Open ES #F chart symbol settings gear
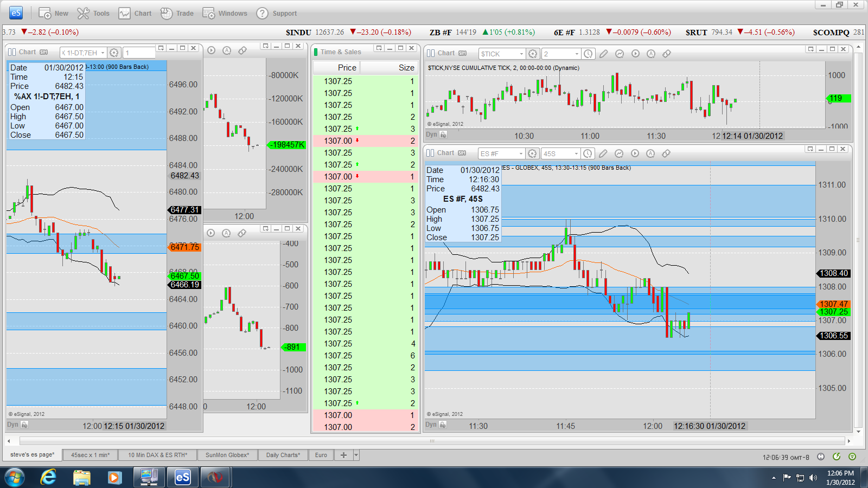The width and height of the screenshot is (868, 488). (532, 153)
